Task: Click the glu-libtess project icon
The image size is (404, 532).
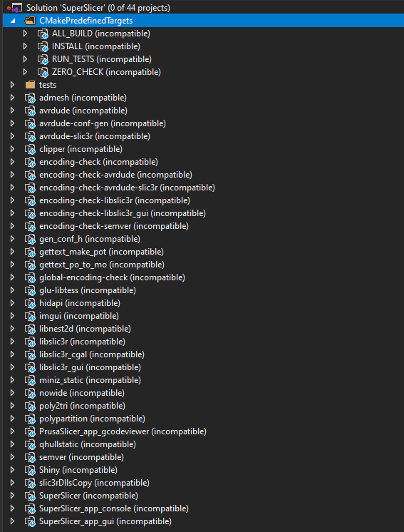Action: tap(30, 290)
